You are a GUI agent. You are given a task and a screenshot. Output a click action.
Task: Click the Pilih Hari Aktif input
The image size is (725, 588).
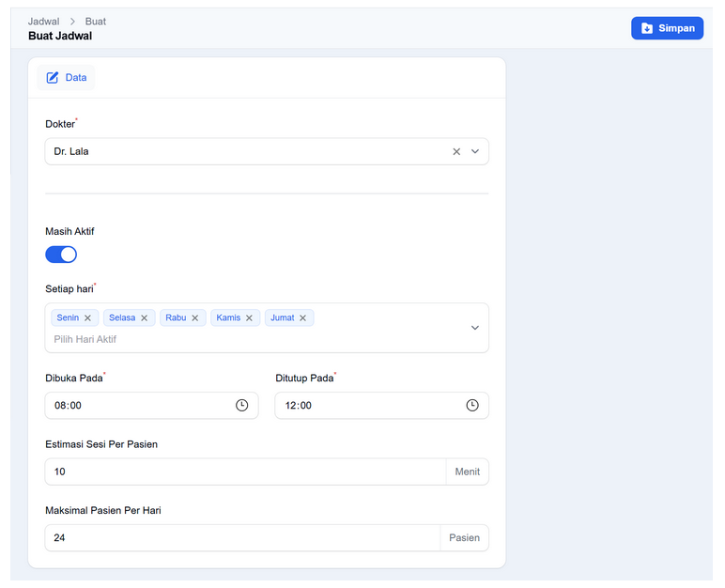click(85, 339)
